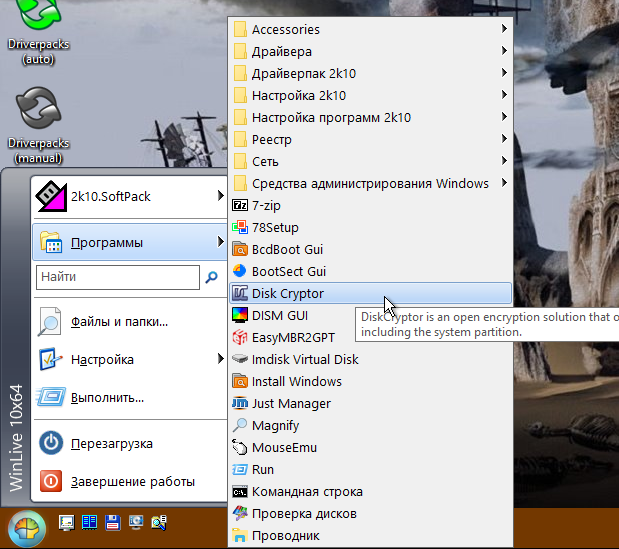Expand Настройка программ 2k10 arrow
Screen dimensions: 619x549
tap(504, 117)
